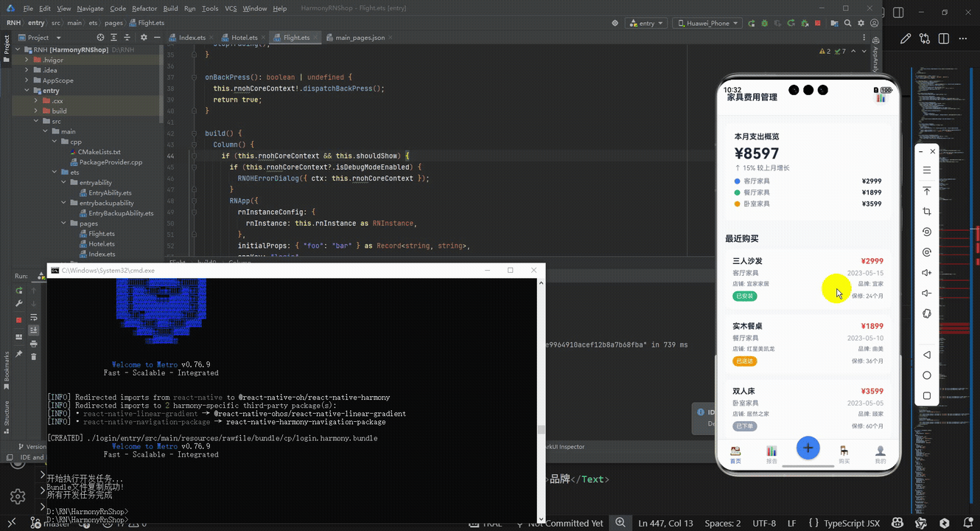Click the emulator recent apps square button

pos(927,396)
